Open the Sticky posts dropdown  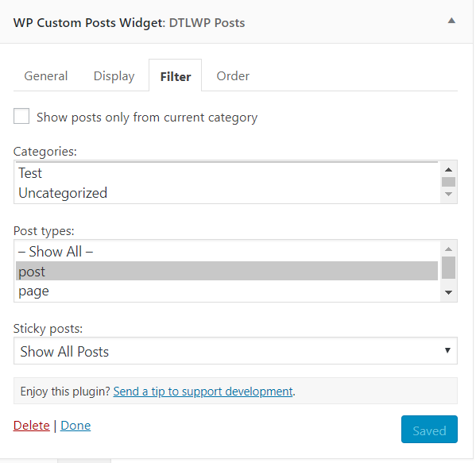[235, 351]
